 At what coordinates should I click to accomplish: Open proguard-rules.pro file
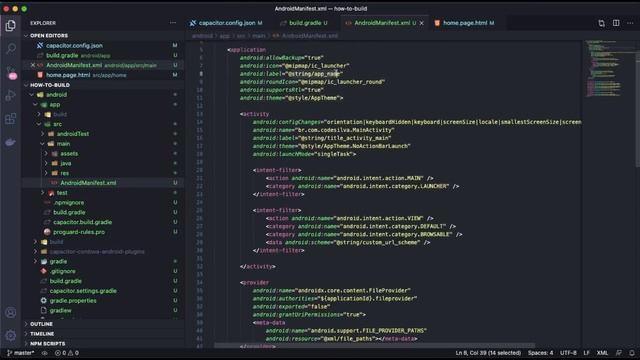coord(79,232)
